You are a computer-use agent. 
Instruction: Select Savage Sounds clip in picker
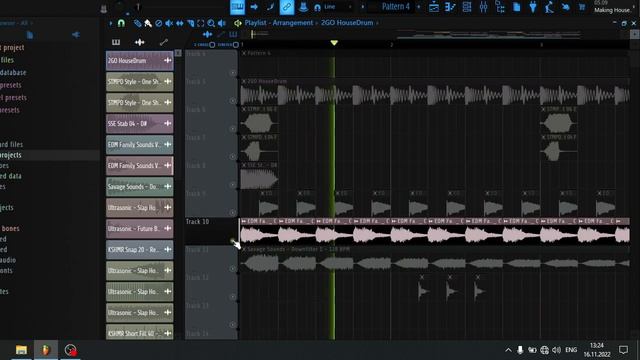(x=140, y=187)
